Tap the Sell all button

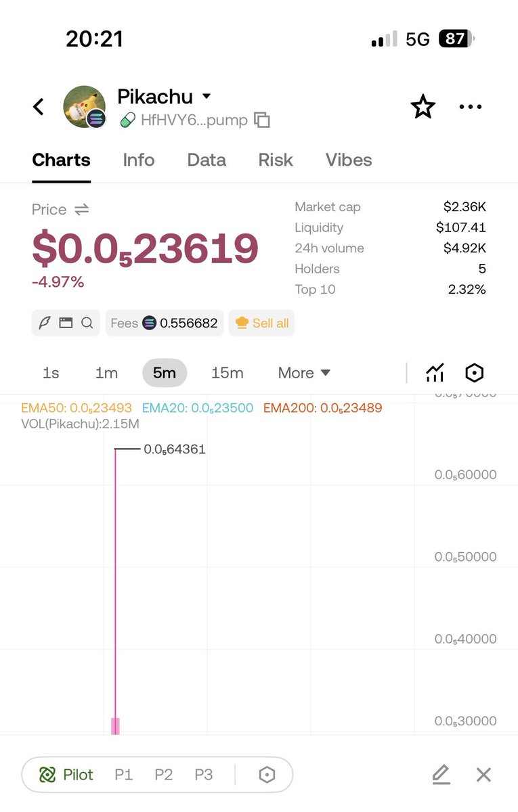261,323
